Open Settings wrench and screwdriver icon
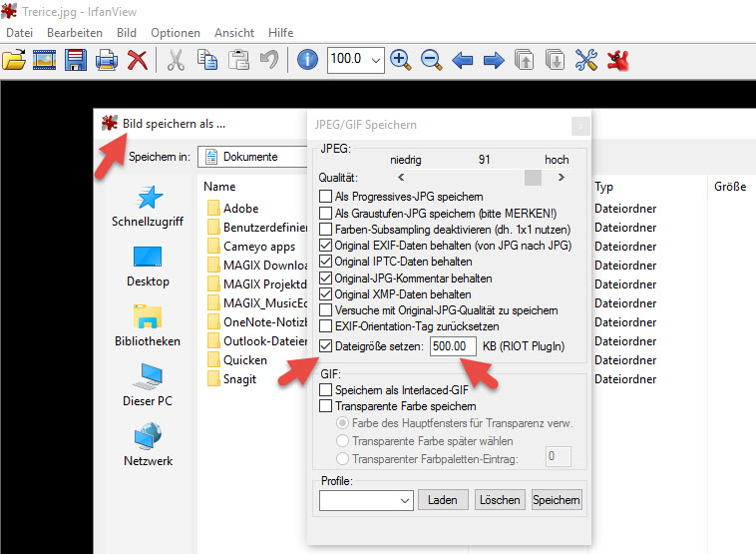756x554 pixels. pyautogui.click(x=586, y=60)
